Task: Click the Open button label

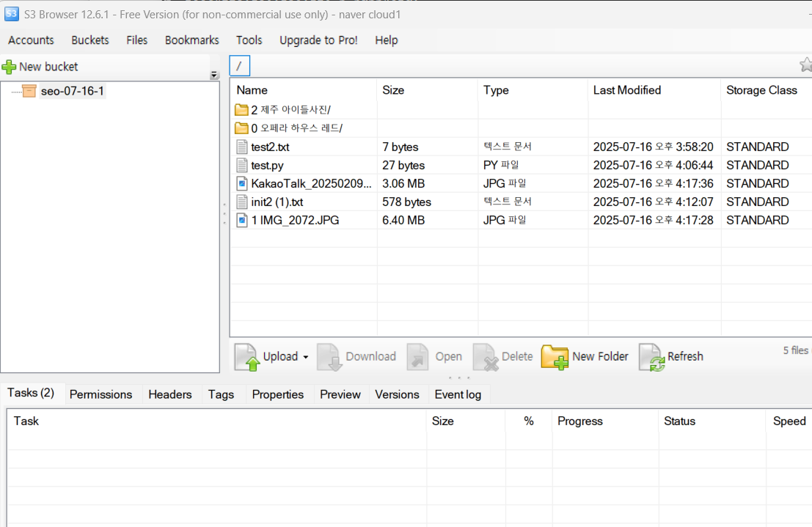Action: 448,357
